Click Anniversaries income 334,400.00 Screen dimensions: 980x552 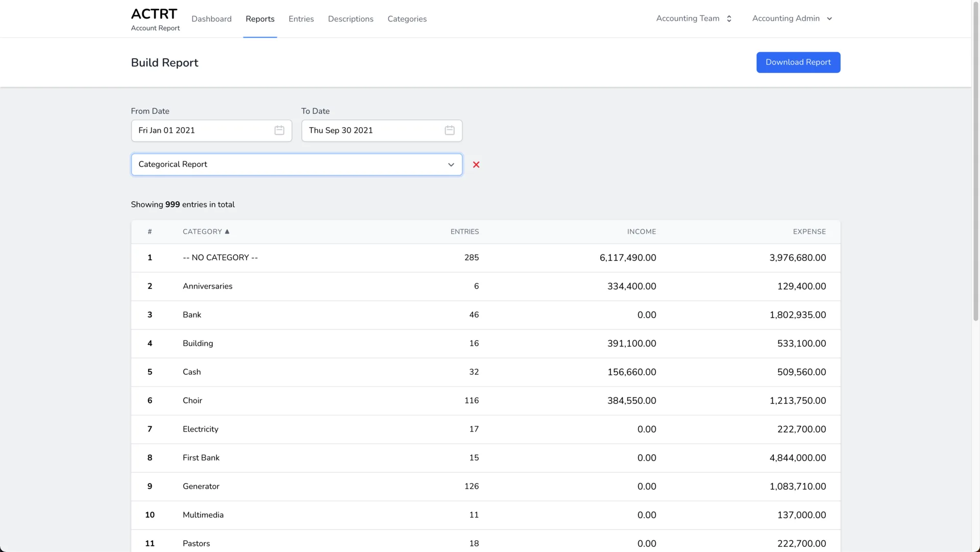631,286
